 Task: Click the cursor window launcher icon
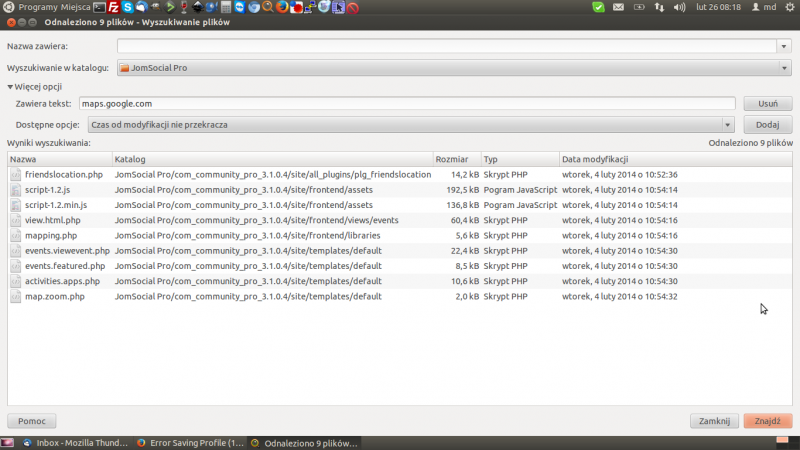(338, 7)
